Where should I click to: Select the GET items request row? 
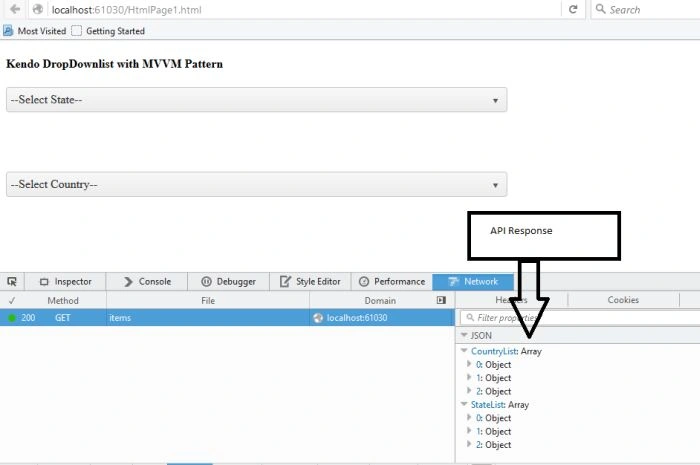point(227,318)
